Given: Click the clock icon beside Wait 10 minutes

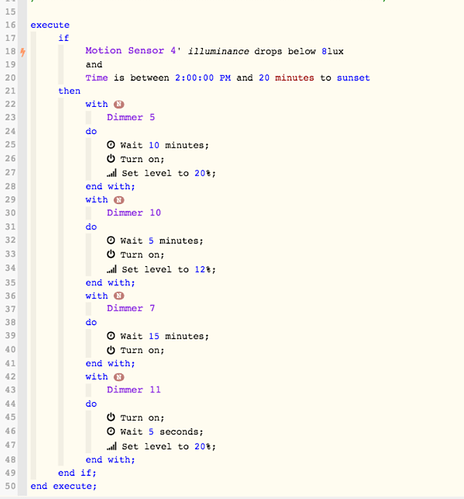Looking at the screenshot, I should (x=111, y=145).
